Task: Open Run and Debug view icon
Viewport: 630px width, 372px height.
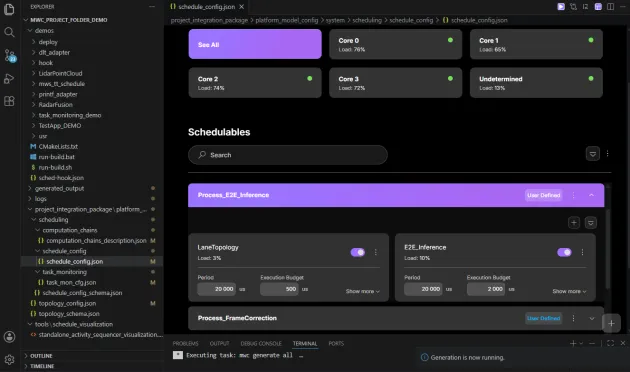Action: (x=9, y=78)
